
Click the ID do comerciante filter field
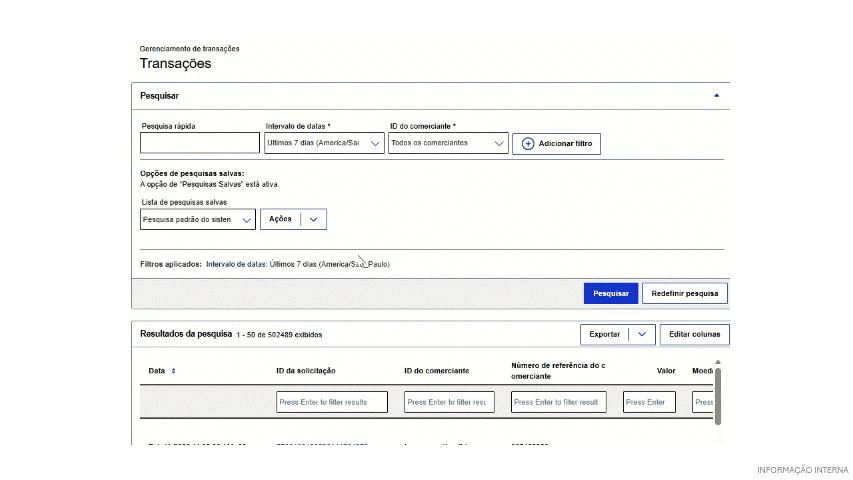(449, 402)
